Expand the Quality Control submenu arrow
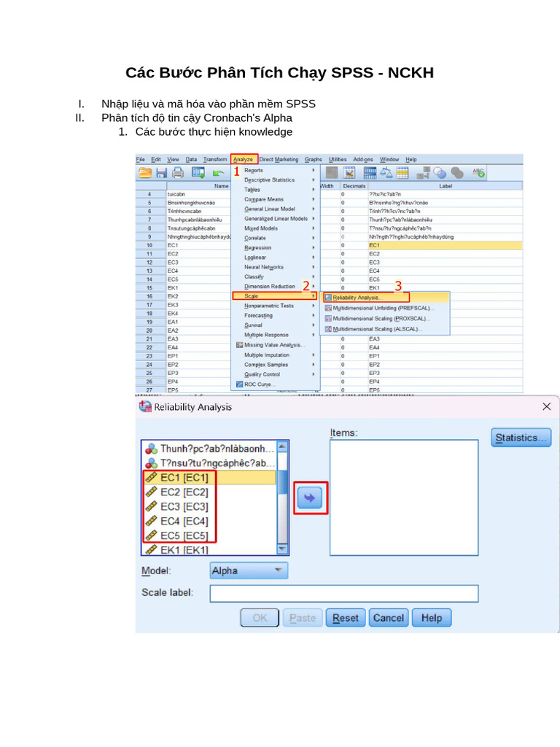The width and height of the screenshot is (560, 747). 314,374
